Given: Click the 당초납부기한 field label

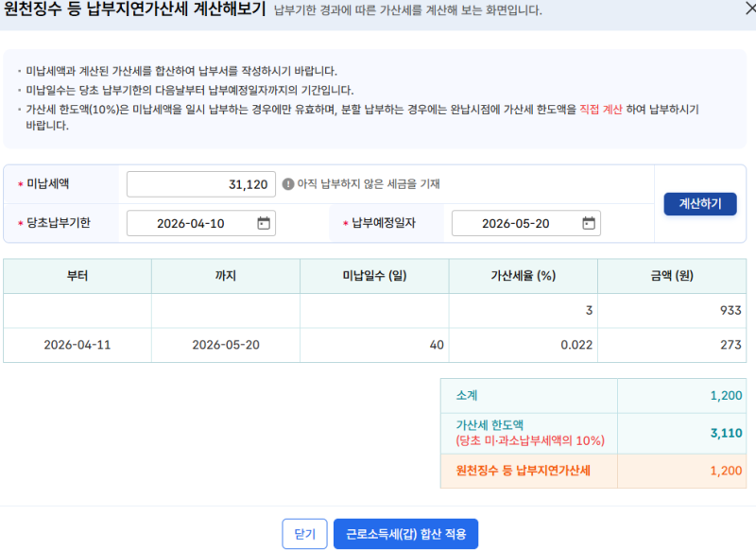Looking at the screenshot, I should pyautogui.click(x=59, y=223).
